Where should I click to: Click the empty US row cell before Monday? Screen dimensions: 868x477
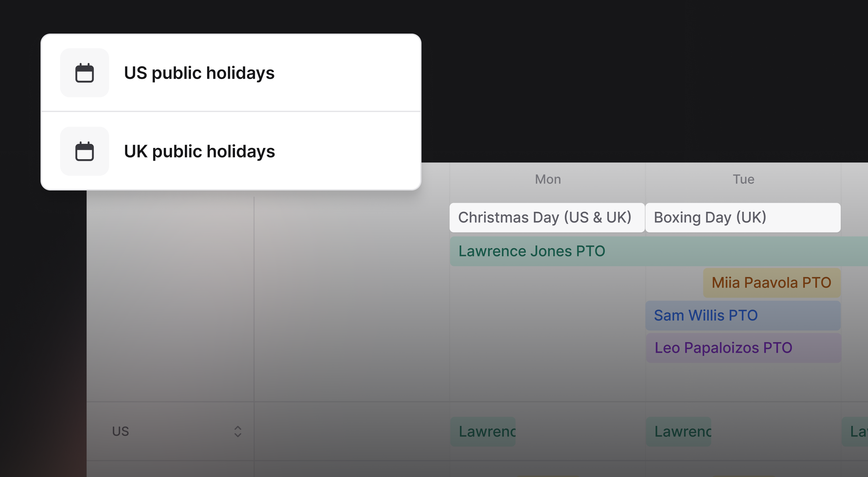pyautogui.click(x=352, y=431)
